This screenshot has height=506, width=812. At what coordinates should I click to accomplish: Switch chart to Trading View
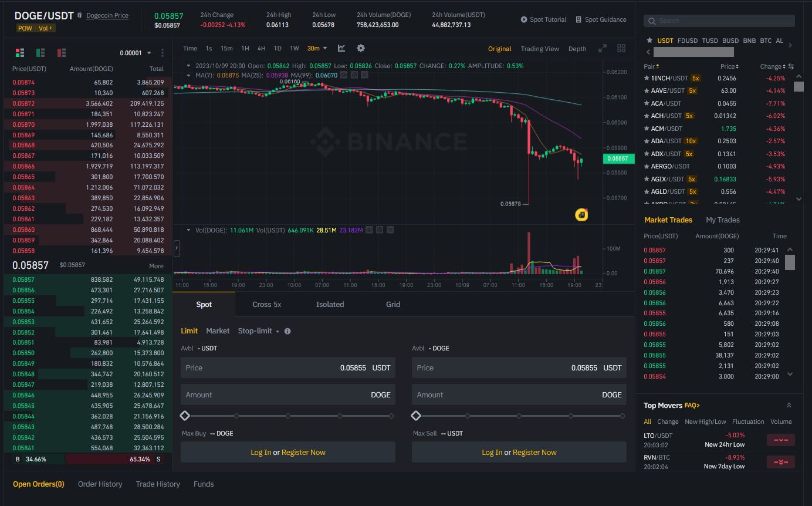pyautogui.click(x=540, y=49)
